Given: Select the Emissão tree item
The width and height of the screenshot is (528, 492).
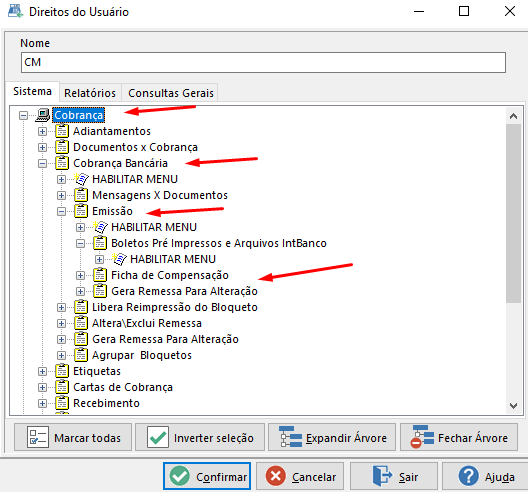Looking at the screenshot, I should [x=112, y=211].
